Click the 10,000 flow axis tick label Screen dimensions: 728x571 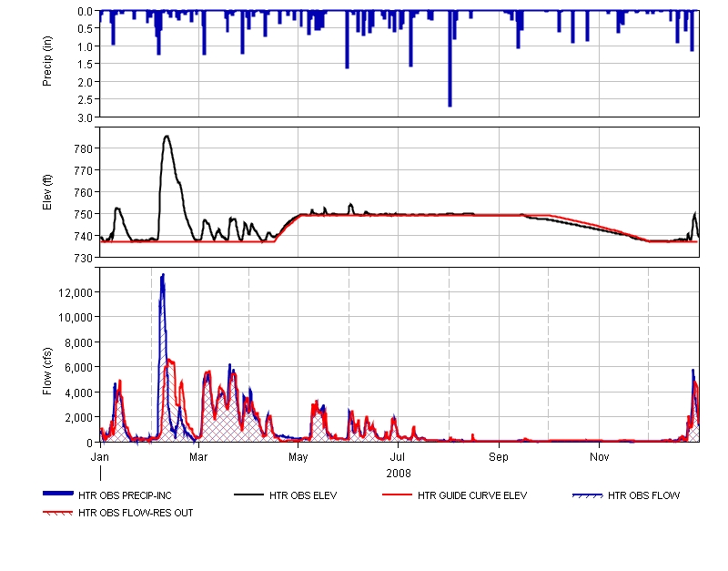[x=76, y=318]
